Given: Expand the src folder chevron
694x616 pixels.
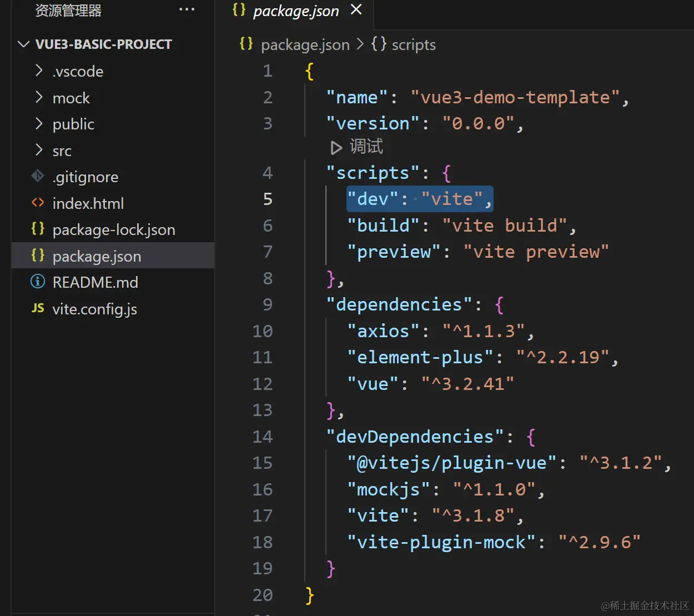Looking at the screenshot, I should (39, 150).
